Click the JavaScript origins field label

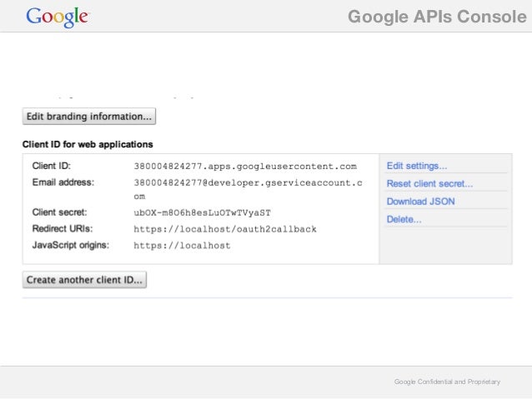tap(71, 245)
